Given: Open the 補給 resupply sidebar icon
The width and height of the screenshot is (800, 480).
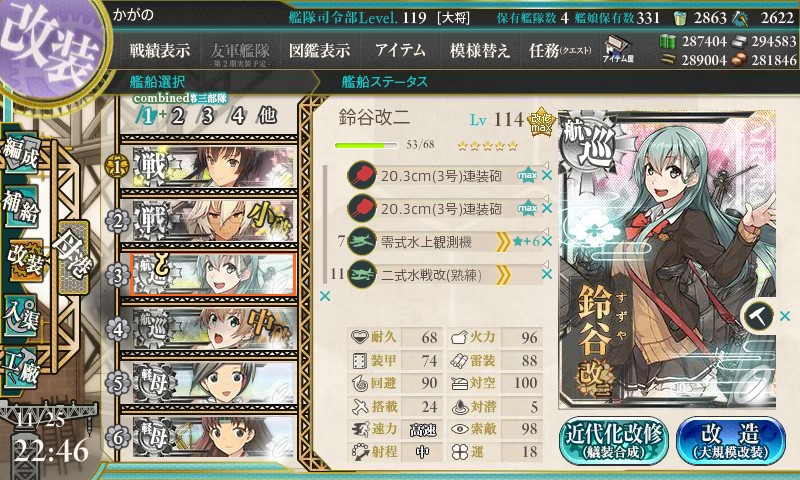Looking at the screenshot, I should [x=21, y=206].
